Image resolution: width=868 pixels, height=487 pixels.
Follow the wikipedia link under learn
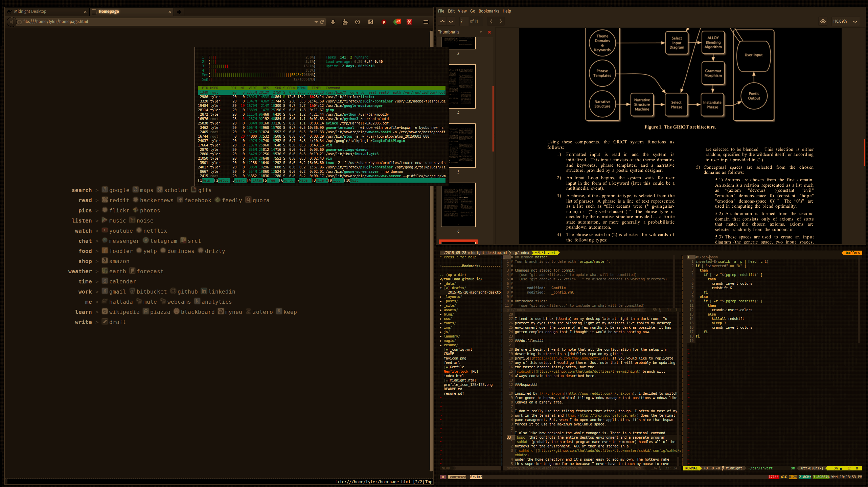coord(124,311)
